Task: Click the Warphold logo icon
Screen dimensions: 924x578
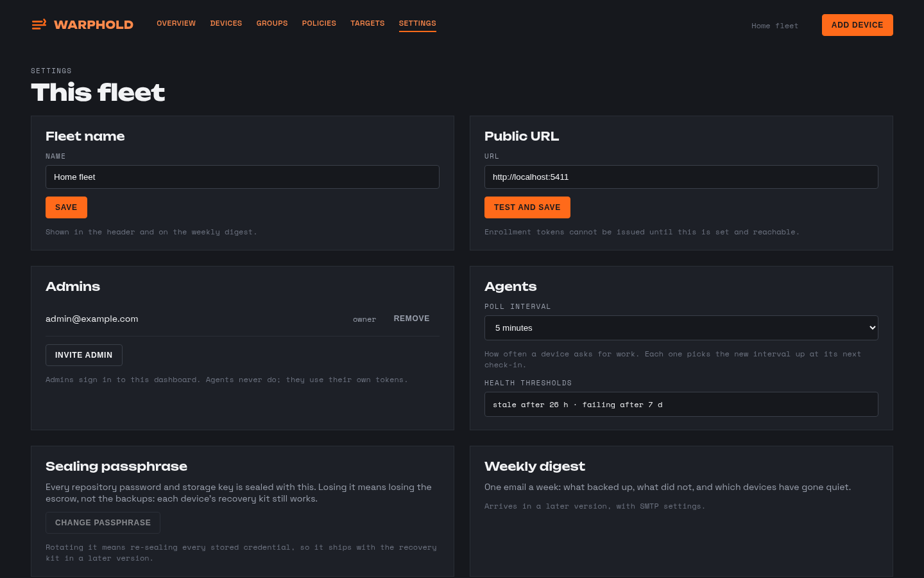Action: (39, 24)
